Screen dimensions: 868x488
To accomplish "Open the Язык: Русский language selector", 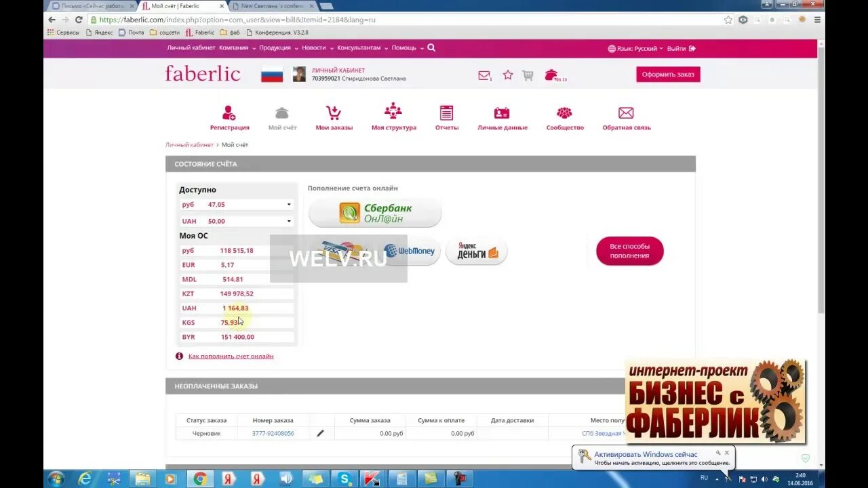I will pyautogui.click(x=635, y=49).
